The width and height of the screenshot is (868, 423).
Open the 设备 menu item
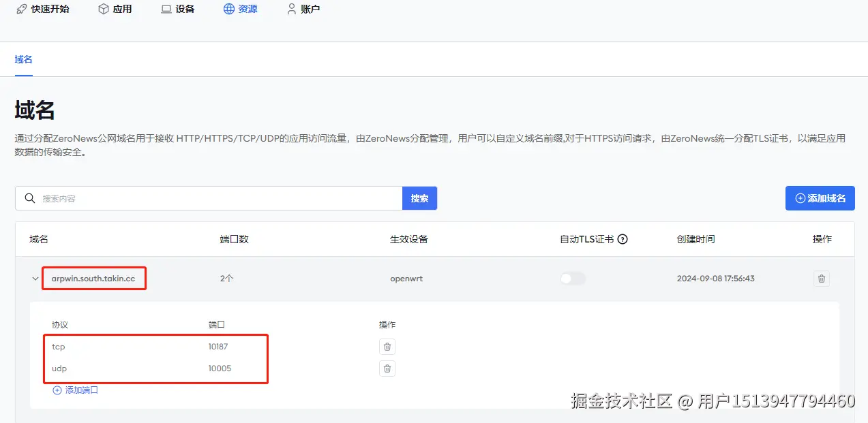click(x=178, y=10)
